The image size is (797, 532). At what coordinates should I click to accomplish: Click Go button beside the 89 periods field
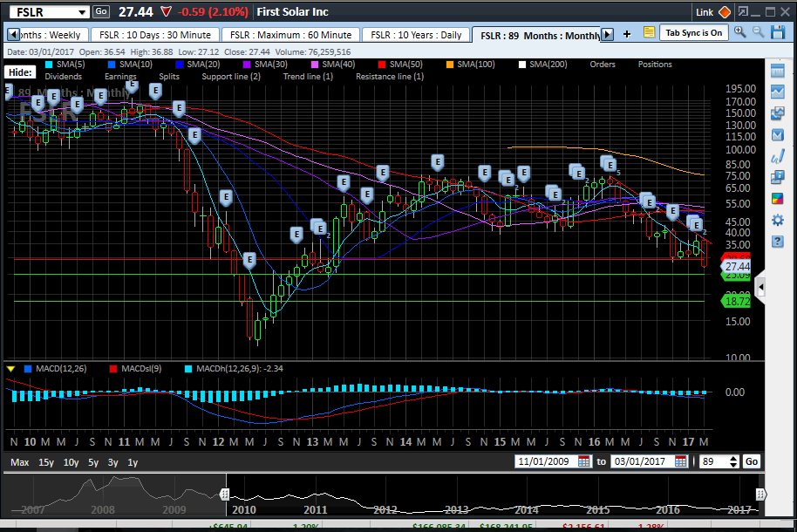[x=752, y=461]
